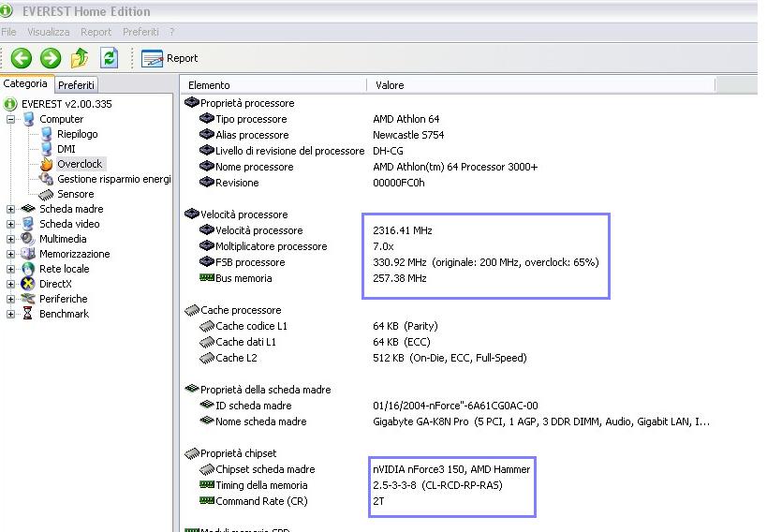Refresh the page with the Refresh icon
Image resolution: width=767 pixels, height=532 pixels.
(109, 58)
